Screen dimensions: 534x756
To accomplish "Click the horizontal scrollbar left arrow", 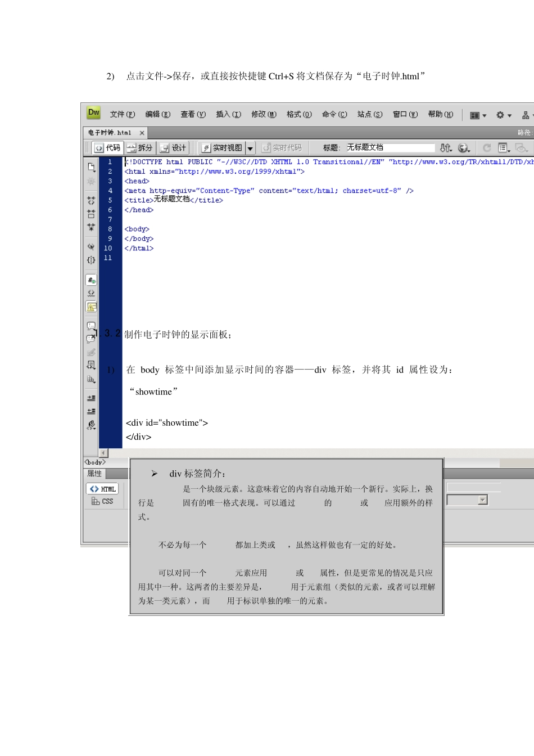I will pos(103,453).
